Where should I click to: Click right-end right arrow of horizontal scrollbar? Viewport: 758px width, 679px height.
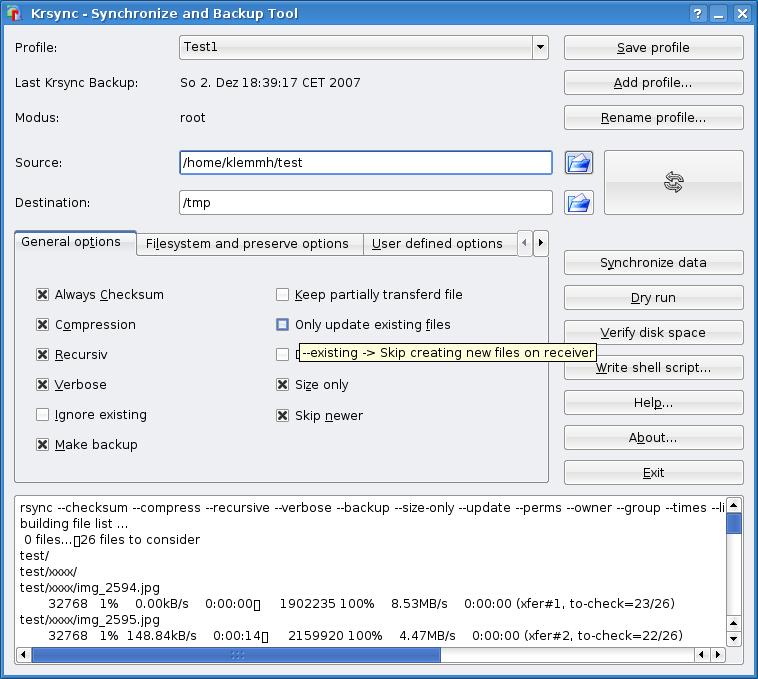coord(718,655)
